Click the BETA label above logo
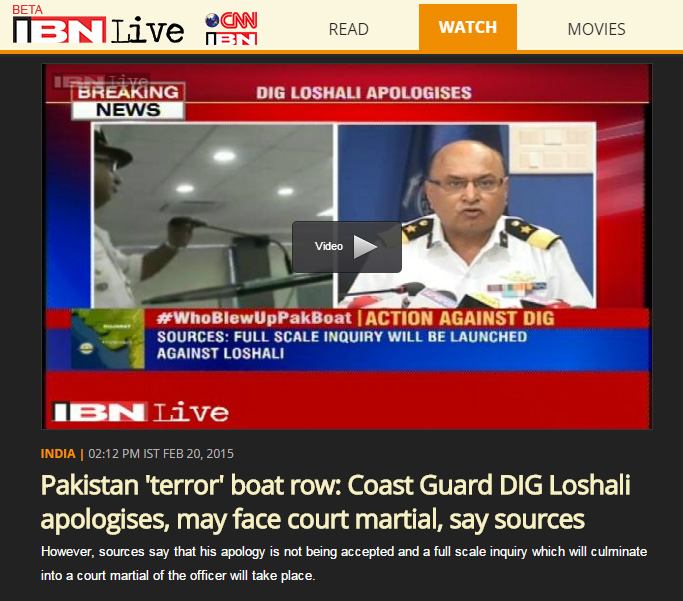This screenshot has width=683, height=601. tap(27, 9)
